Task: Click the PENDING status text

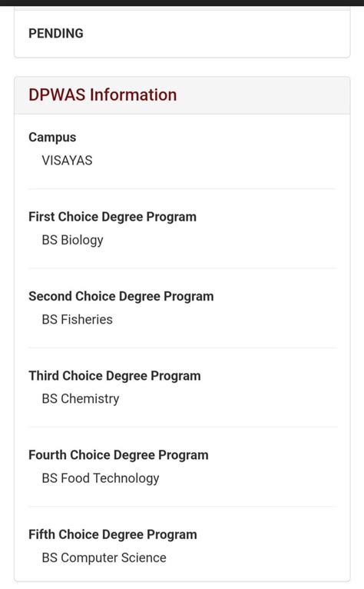Action: (56, 33)
